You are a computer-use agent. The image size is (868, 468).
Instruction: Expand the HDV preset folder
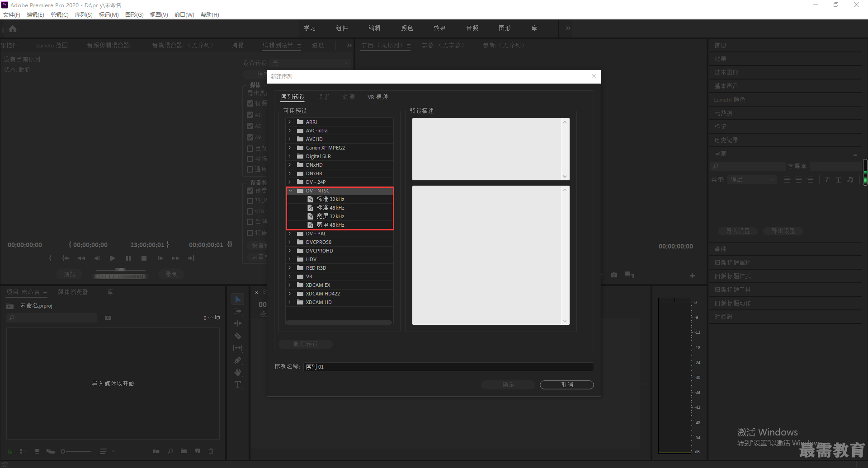290,259
